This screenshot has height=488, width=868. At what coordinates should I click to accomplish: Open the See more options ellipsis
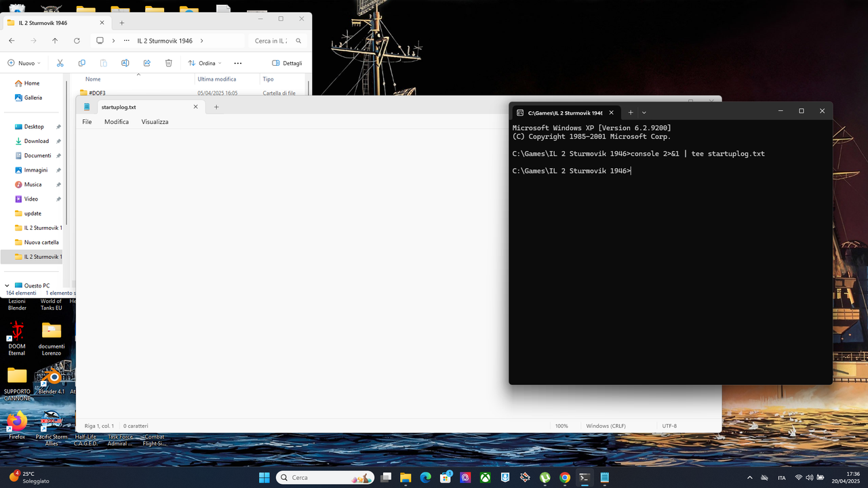click(237, 63)
